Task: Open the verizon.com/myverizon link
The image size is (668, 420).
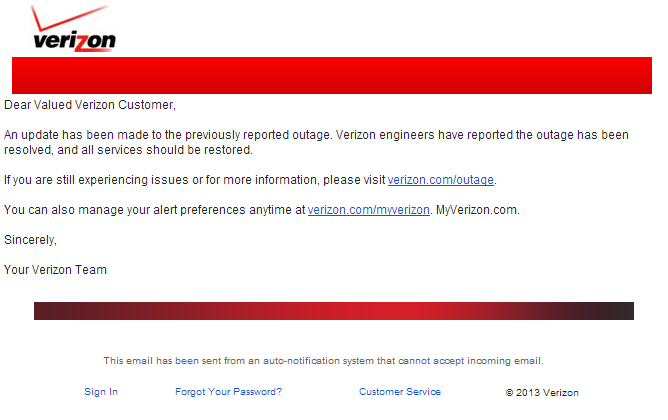Action: click(369, 210)
